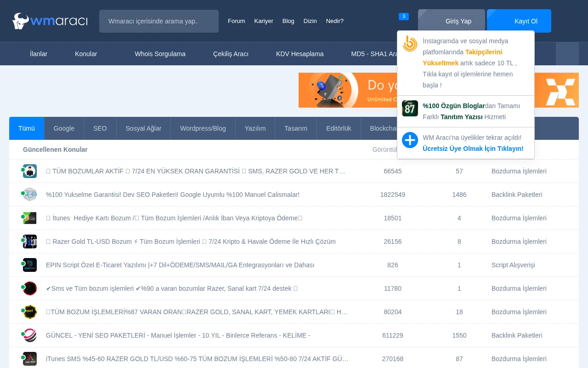Open avatar of TÜM BOZUMLAR AKTİF topic author
This screenshot has width=588, height=368.
coord(30,171)
